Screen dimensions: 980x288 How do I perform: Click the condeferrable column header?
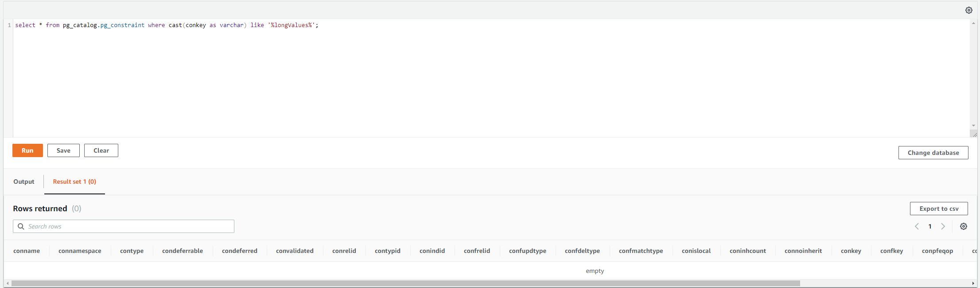pyautogui.click(x=183, y=251)
